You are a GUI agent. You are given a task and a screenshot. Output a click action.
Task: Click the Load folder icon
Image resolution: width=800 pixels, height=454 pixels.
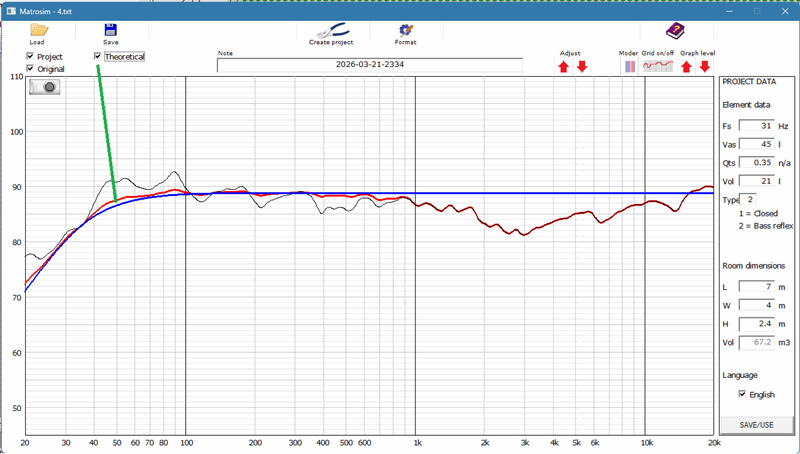(38, 30)
